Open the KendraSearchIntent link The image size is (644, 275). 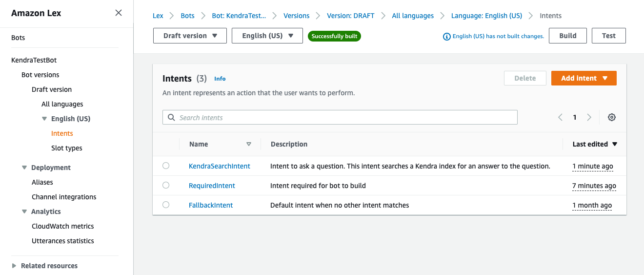[x=219, y=166]
